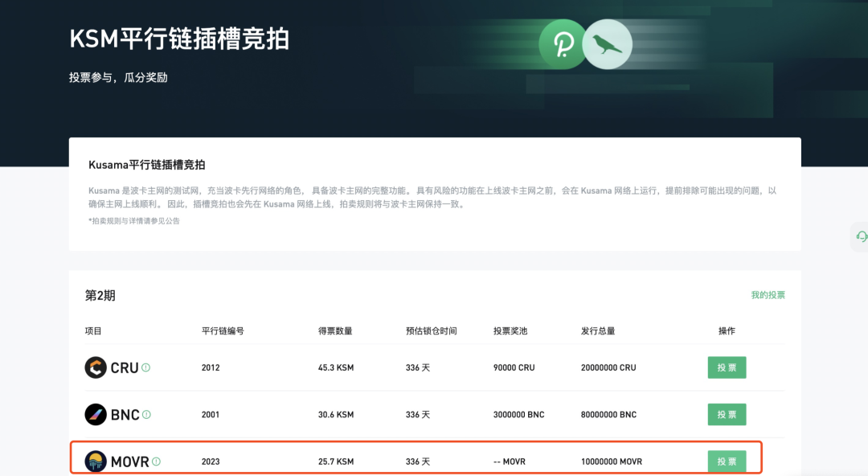Click the KSM平行链插槽竞拍 banner title
Screen dimensions: 868x476
pos(178,39)
